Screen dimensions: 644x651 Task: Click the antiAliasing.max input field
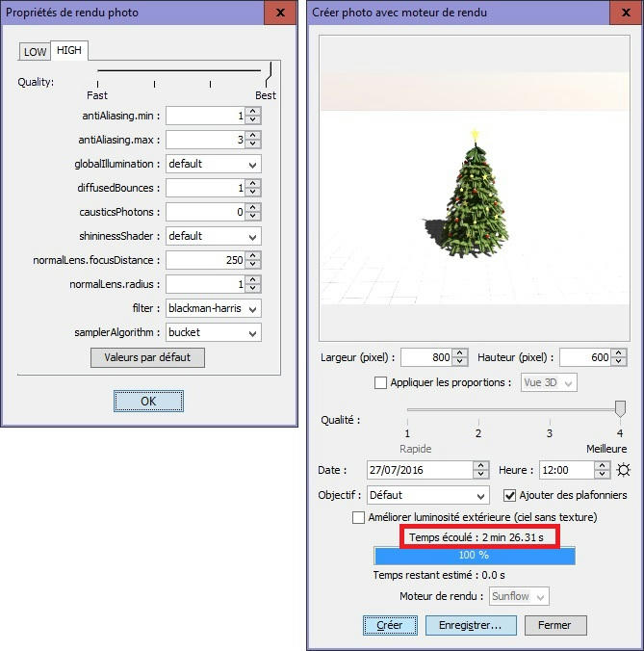[205, 140]
